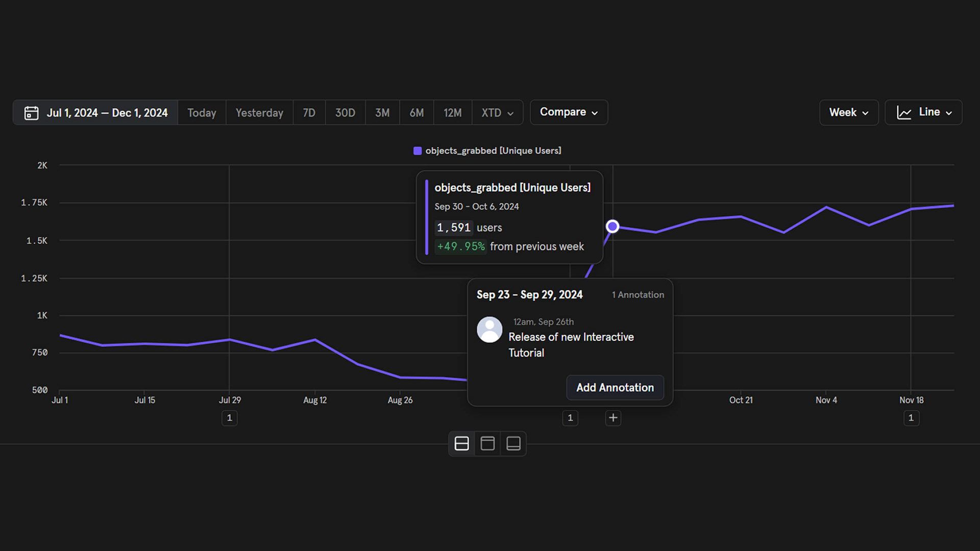This screenshot has width=980, height=551.
Task: Select the 30D time range tab
Action: pos(345,113)
